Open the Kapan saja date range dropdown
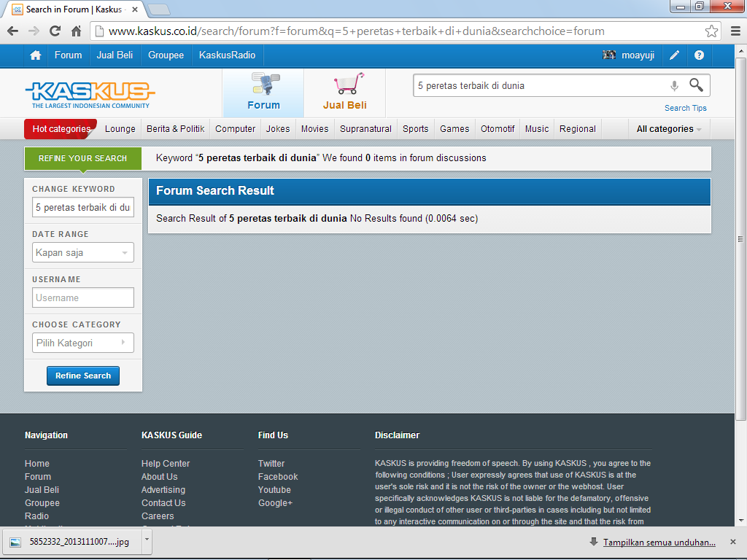The height and width of the screenshot is (560, 747). pyautogui.click(x=83, y=252)
